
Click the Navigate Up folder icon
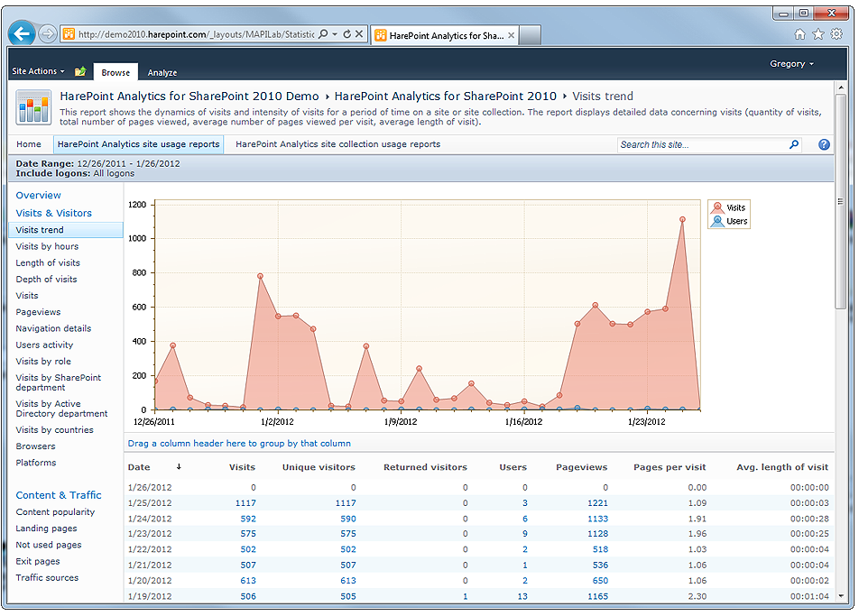coord(80,72)
